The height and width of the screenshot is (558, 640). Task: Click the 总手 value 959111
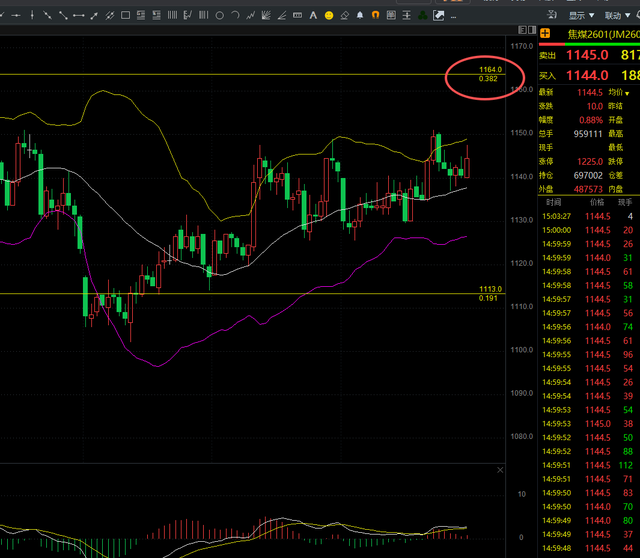pyautogui.click(x=588, y=134)
